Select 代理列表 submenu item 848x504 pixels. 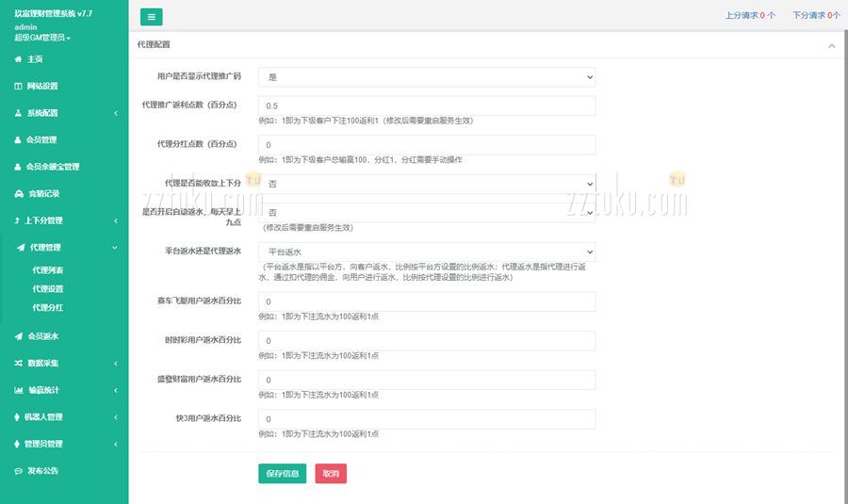[48, 270]
